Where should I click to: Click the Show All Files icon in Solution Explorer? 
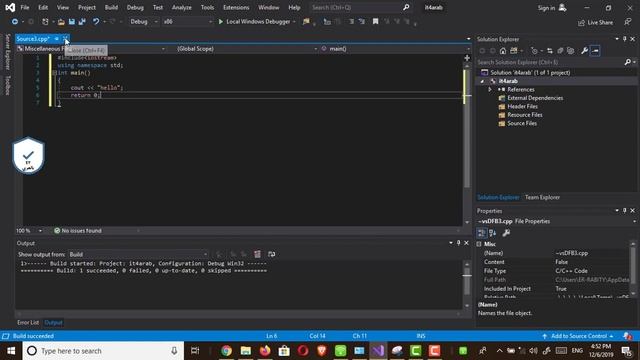(571, 51)
